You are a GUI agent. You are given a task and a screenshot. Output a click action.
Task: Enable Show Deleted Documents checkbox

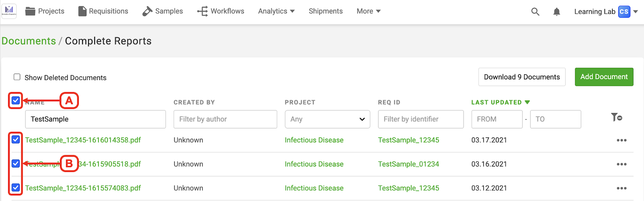[x=17, y=77]
